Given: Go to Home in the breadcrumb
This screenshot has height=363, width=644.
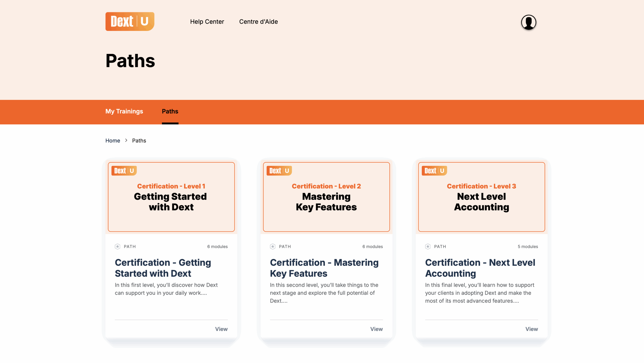Looking at the screenshot, I should pos(113,140).
